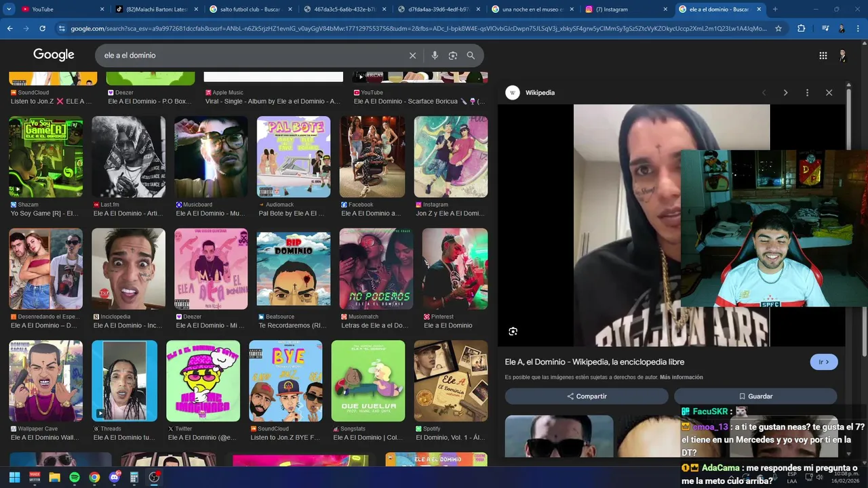Viewport: 868px width, 488px height.
Task: Open the Twitter No Me Imaginaba image
Action: [203, 381]
